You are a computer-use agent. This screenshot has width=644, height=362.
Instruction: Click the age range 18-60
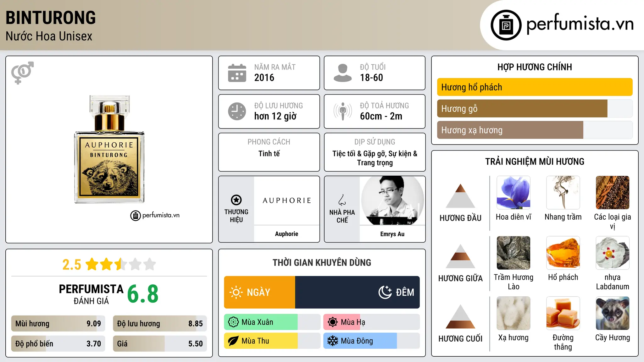[371, 78]
